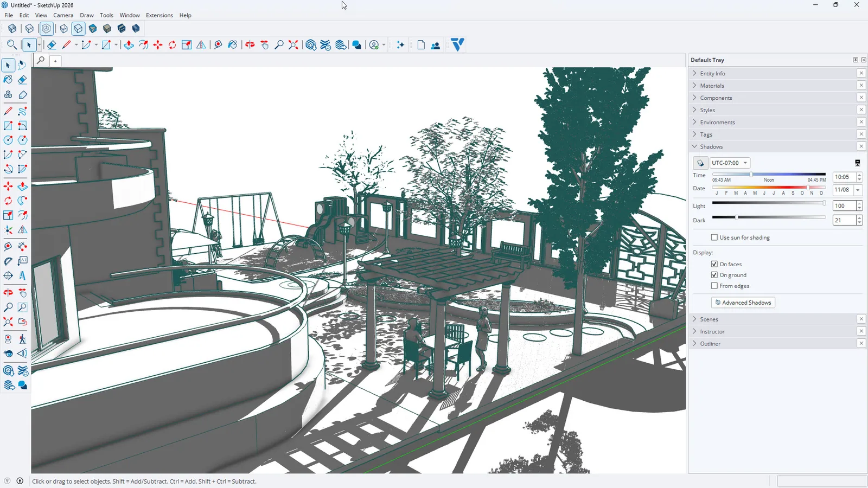Viewport: 868px width, 488px height.
Task: Click the Light value field showing 100
Action: 844,206
